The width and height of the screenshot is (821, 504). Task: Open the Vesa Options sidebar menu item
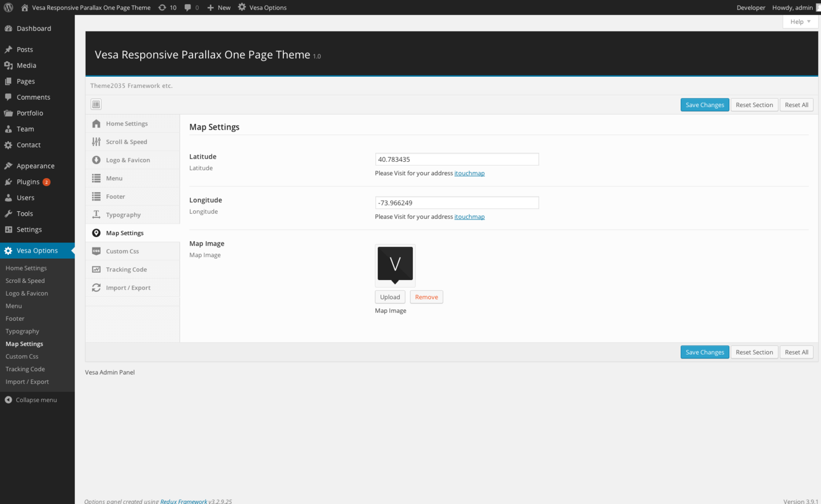point(37,251)
